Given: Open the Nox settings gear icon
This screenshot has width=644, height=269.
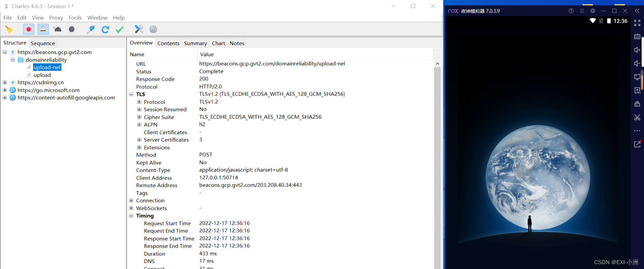Looking at the screenshot, I should point(593,11).
